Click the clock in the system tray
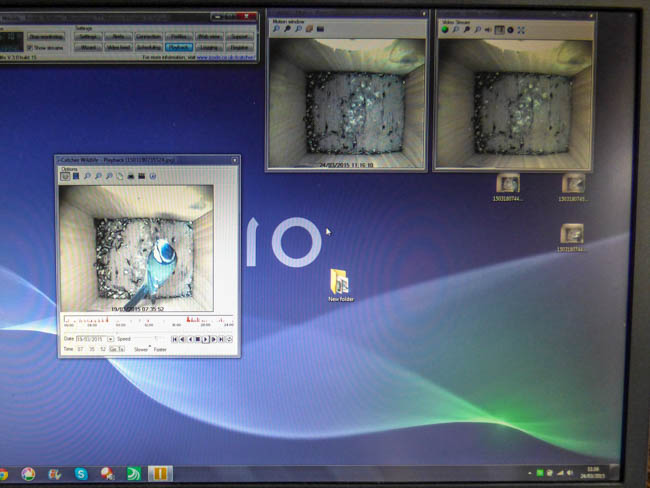This screenshot has width=650, height=488. point(593,473)
